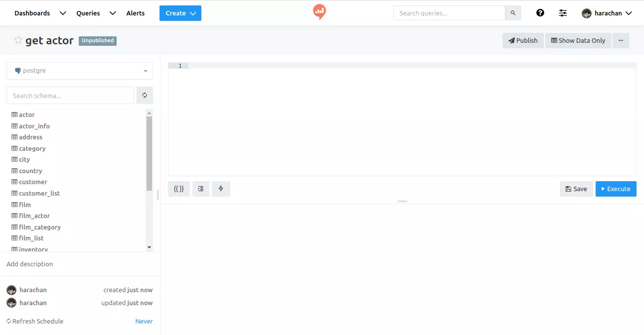Star the get actor query

coord(18,40)
